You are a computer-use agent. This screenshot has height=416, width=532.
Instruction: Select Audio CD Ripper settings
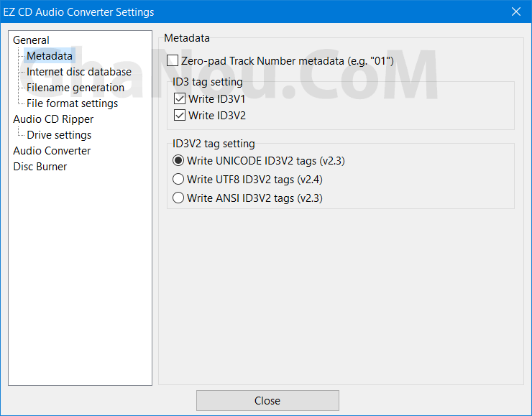pos(53,119)
